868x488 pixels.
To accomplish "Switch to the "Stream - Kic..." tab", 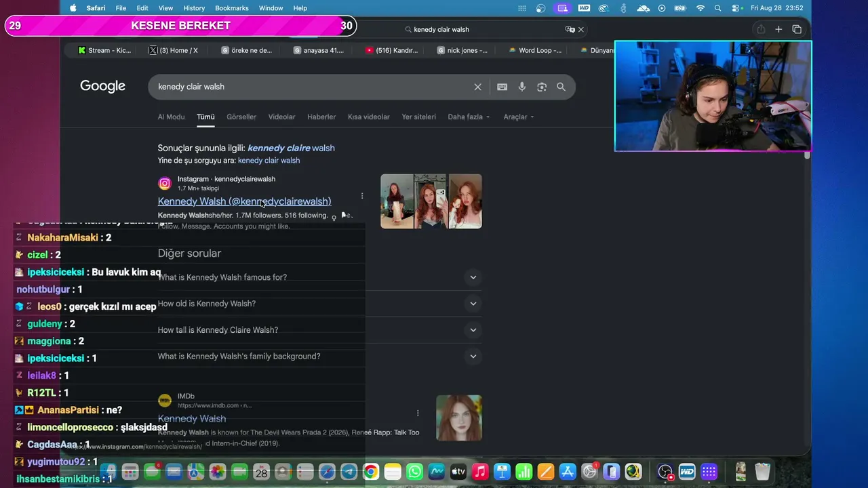I will (104, 50).
